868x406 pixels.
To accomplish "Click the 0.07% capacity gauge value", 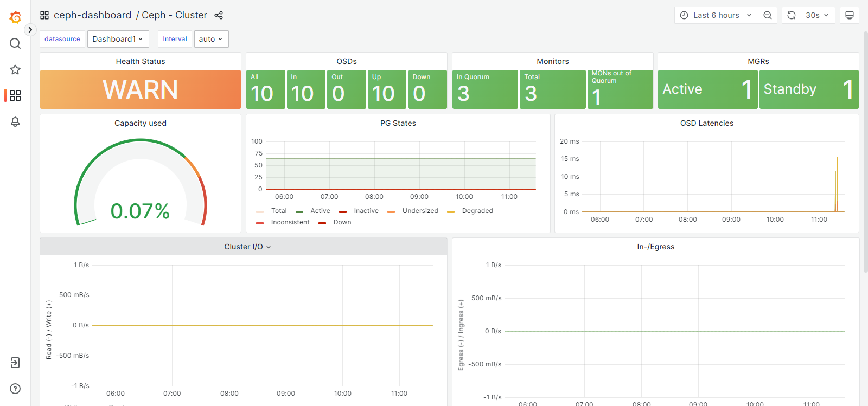I will (x=140, y=211).
